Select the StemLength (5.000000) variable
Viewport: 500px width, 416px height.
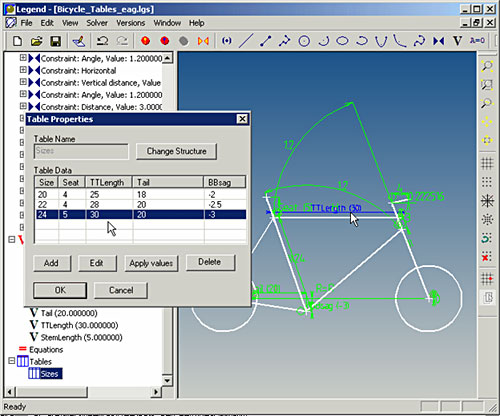[81, 337]
